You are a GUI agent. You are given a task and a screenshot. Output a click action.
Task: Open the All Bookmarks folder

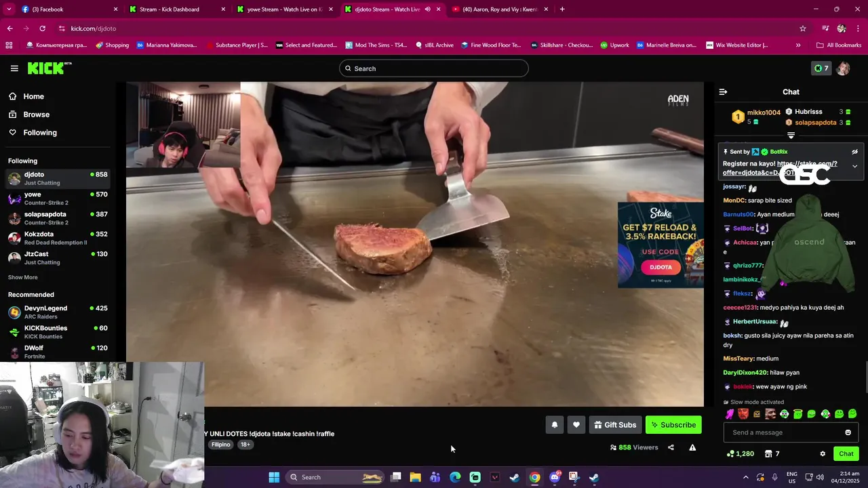(839, 45)
